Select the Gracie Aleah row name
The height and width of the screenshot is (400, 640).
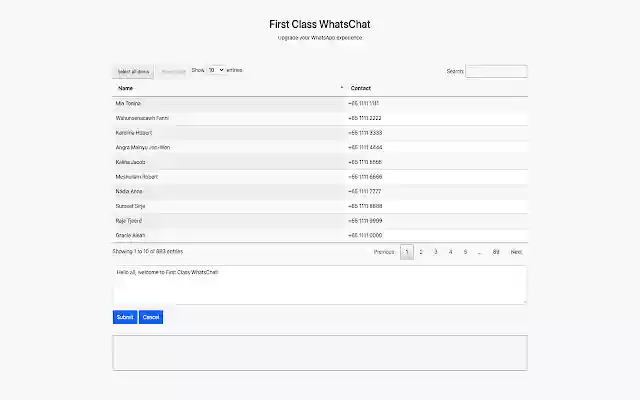pyautogui.click(x=130, y=236)
